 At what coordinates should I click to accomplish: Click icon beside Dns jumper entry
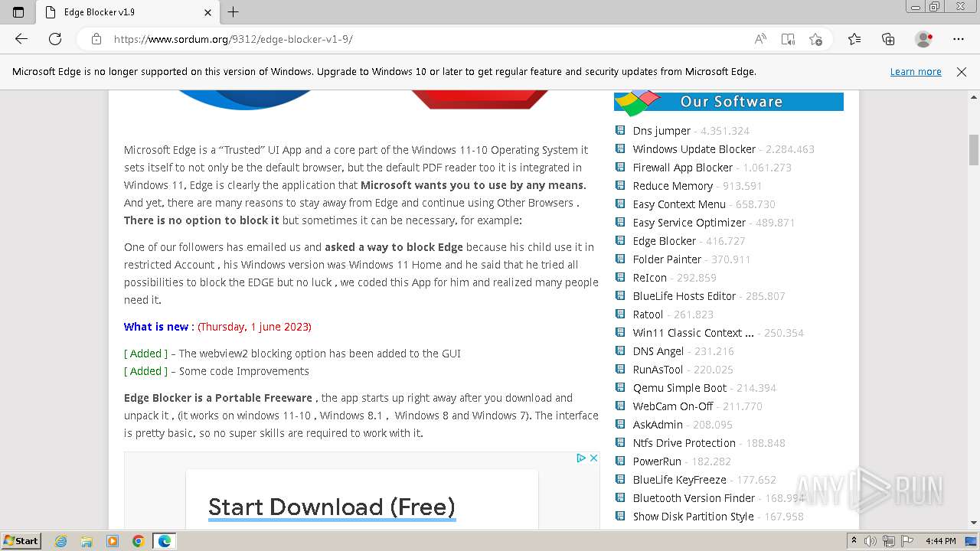(620, 130)
